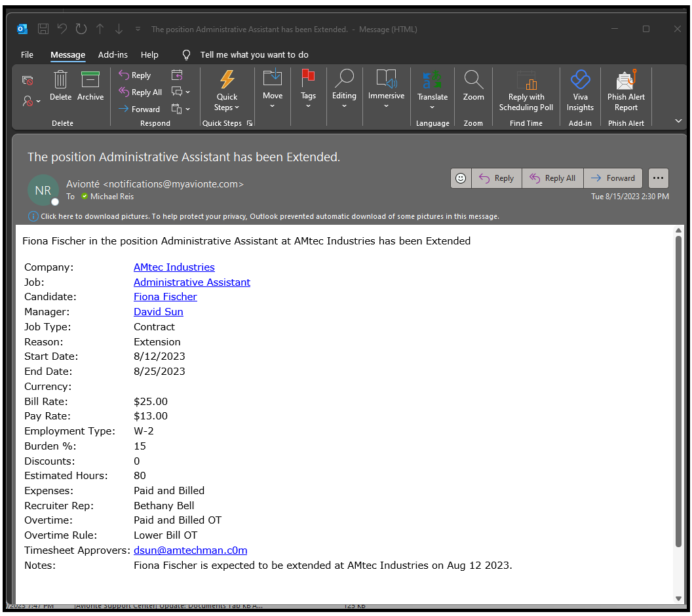The height and width of the screenshot is (616, 692).
Task: Undo the last action
Action: 62,28
